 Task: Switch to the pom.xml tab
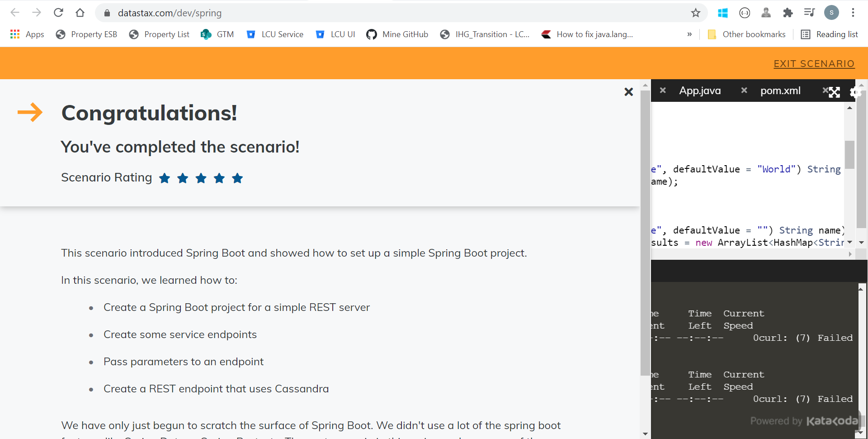780,91
